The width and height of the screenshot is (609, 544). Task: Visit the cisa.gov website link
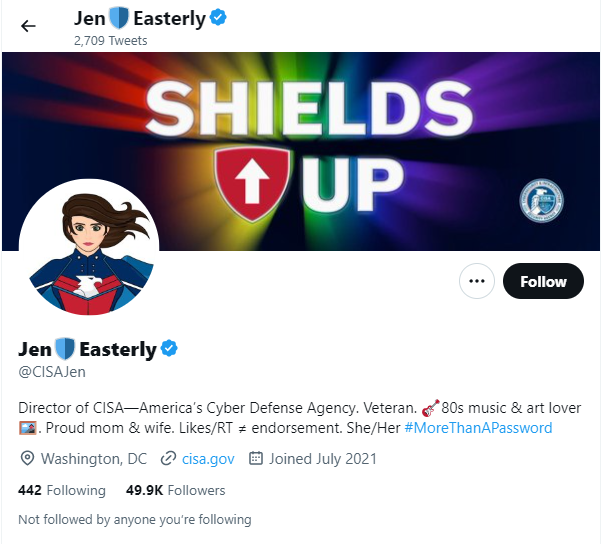tap(208, 459)
